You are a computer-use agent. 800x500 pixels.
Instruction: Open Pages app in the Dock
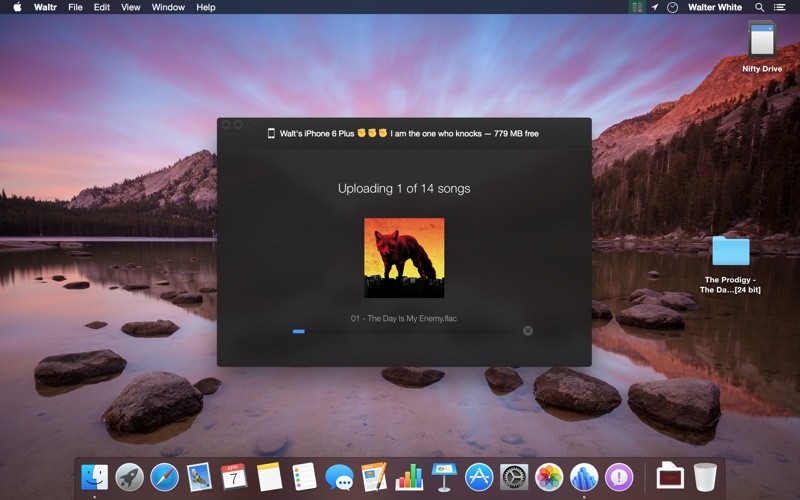click(374, 478)
